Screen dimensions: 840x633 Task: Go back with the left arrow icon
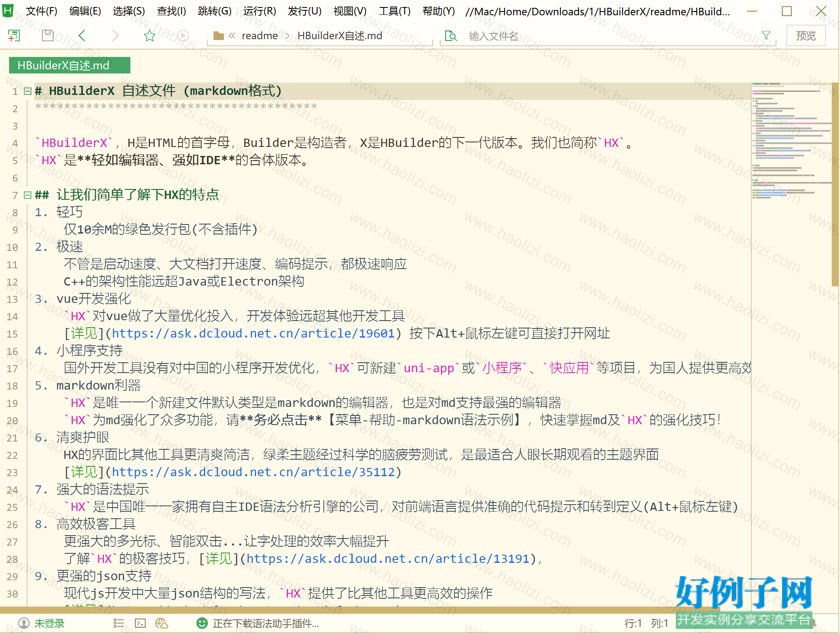82,36
